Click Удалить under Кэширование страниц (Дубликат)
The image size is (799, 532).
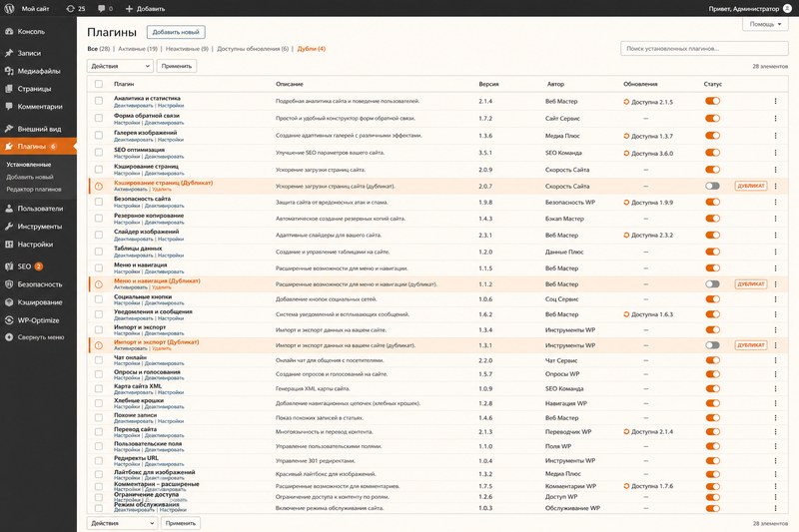click(162, 190)
